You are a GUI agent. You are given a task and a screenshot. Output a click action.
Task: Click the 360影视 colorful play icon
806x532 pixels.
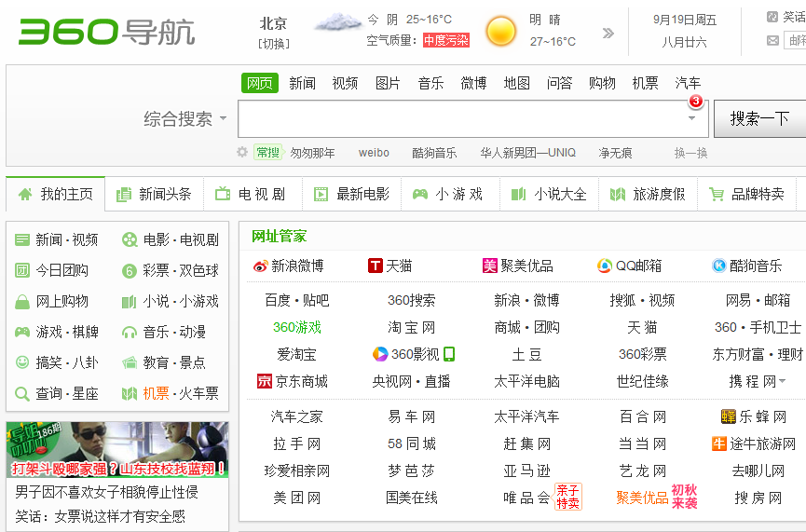click(x=380, y=354)
